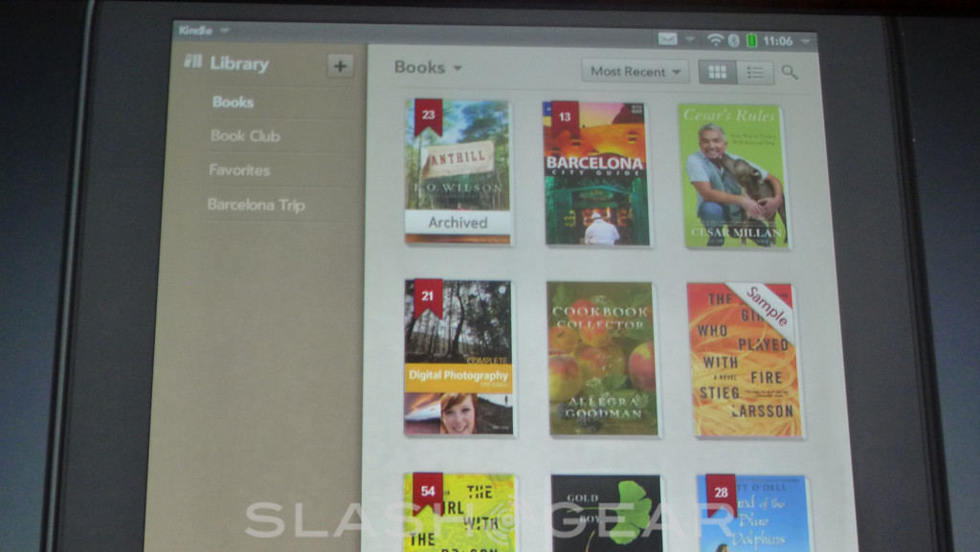Open the archived Anthill book

[x=457, y=172]
